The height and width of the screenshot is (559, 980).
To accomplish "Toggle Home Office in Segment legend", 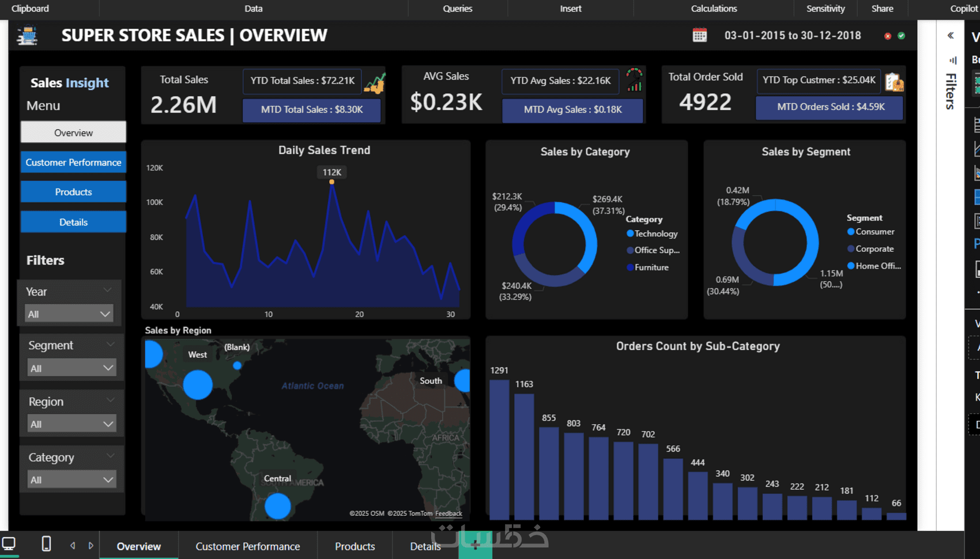I will 874,266.
